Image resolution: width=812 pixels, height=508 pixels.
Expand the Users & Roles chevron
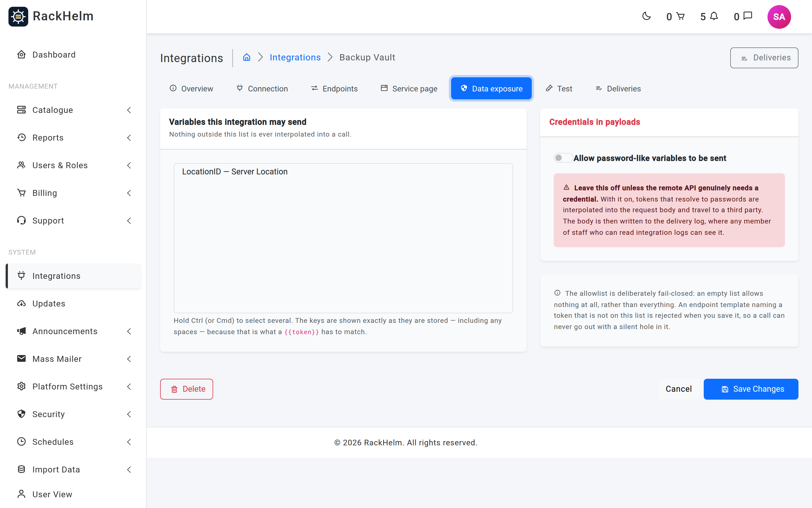click(x=129, y=165)
